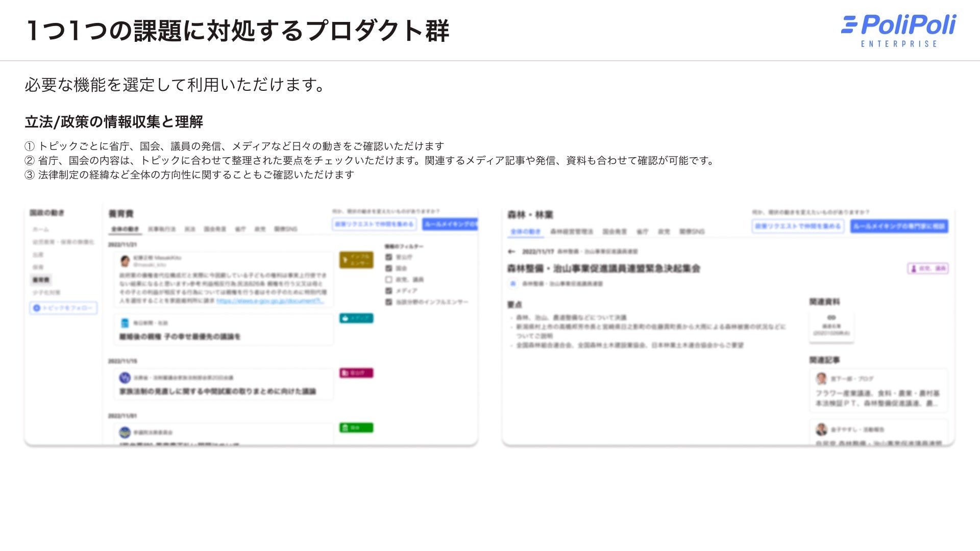Open first related article card in 関連記事

point(878,391)
